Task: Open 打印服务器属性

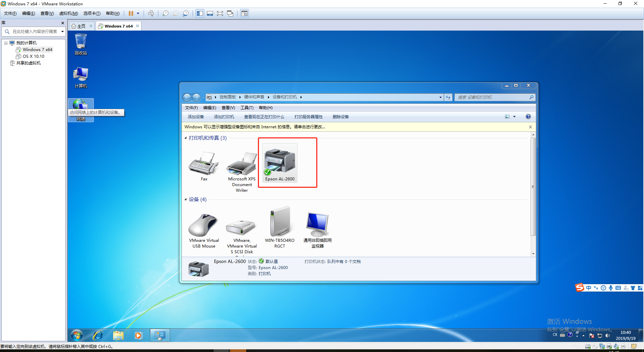Action: pyautogui.click(x=309, y=117)
